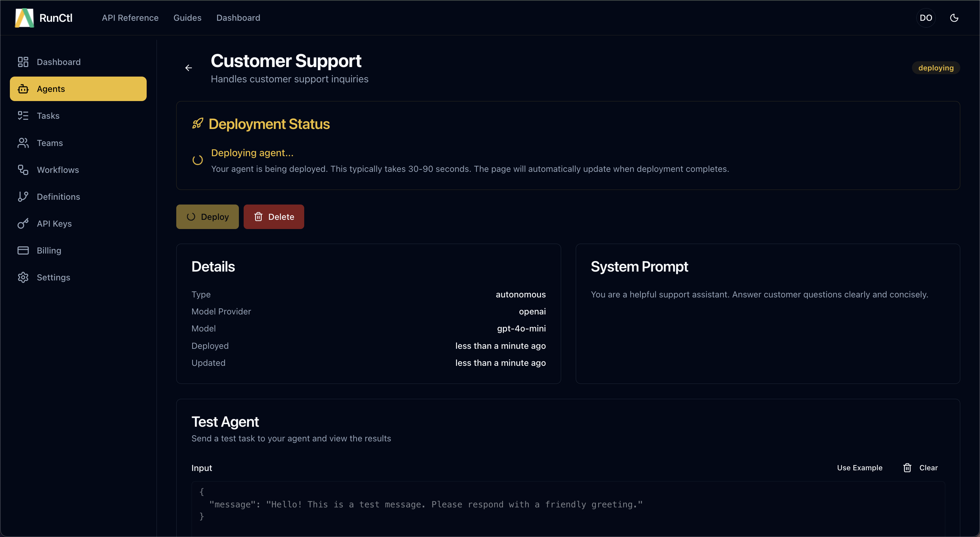
Task: Click the Teams people icon
Action: [23, 143]
